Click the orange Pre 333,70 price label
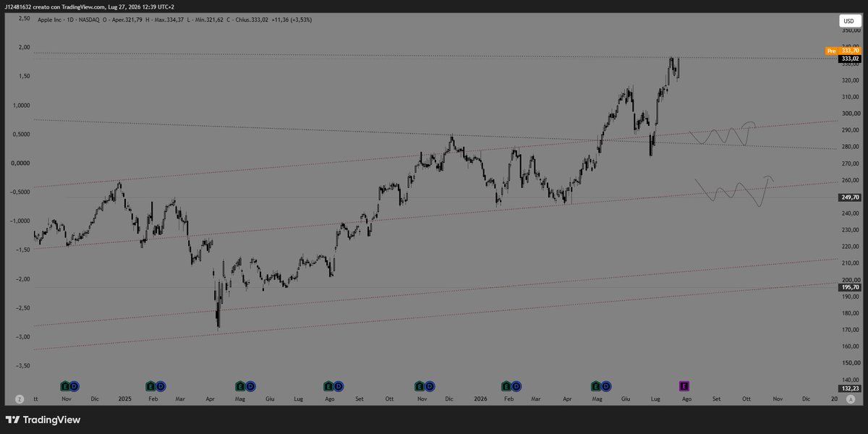This screenshot has width=868, height=434. point(842,51)
